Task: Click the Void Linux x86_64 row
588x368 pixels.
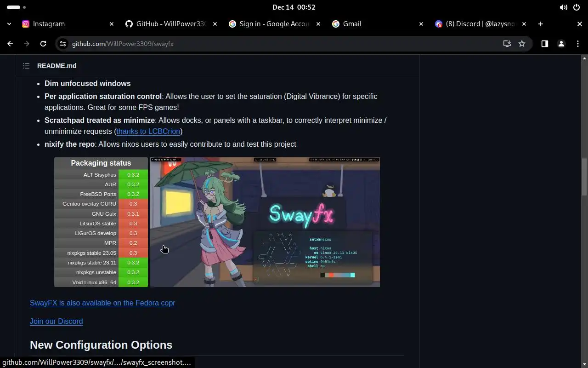Action: [x=101, y=282]
